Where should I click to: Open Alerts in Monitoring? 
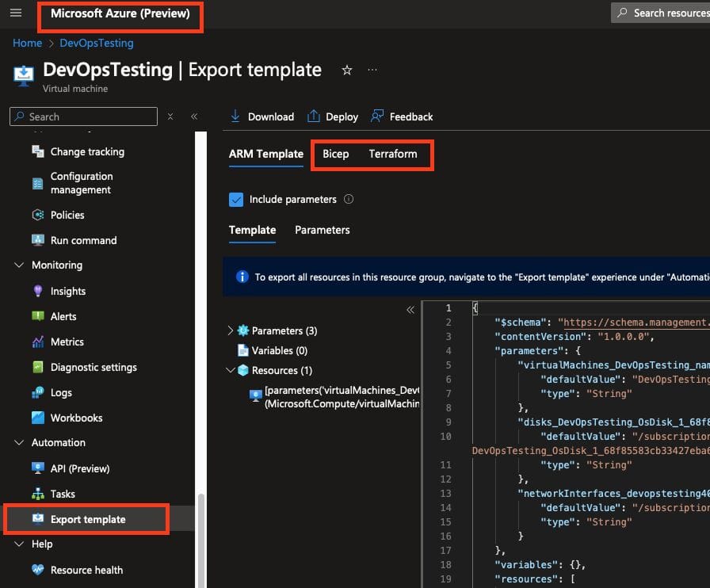point(63,317)
